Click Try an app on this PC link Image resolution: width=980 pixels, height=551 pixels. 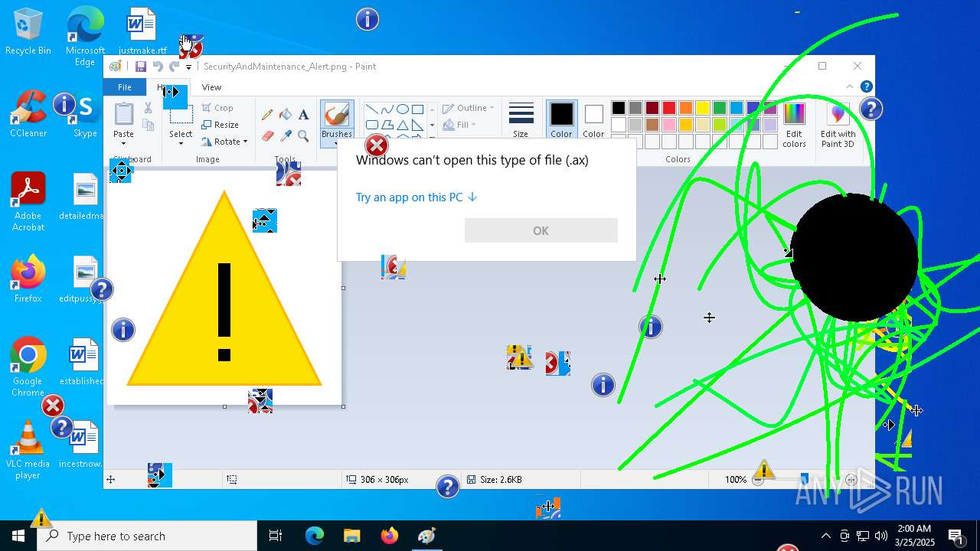[x=416, y=197]
